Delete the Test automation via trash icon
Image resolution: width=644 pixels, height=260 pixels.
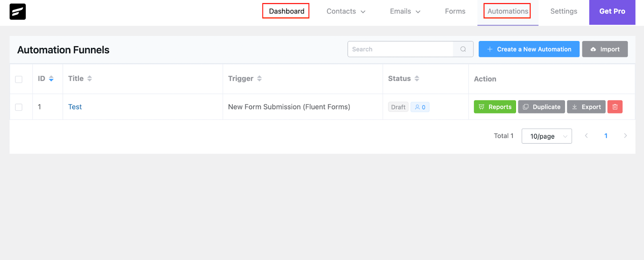[615, 107]
